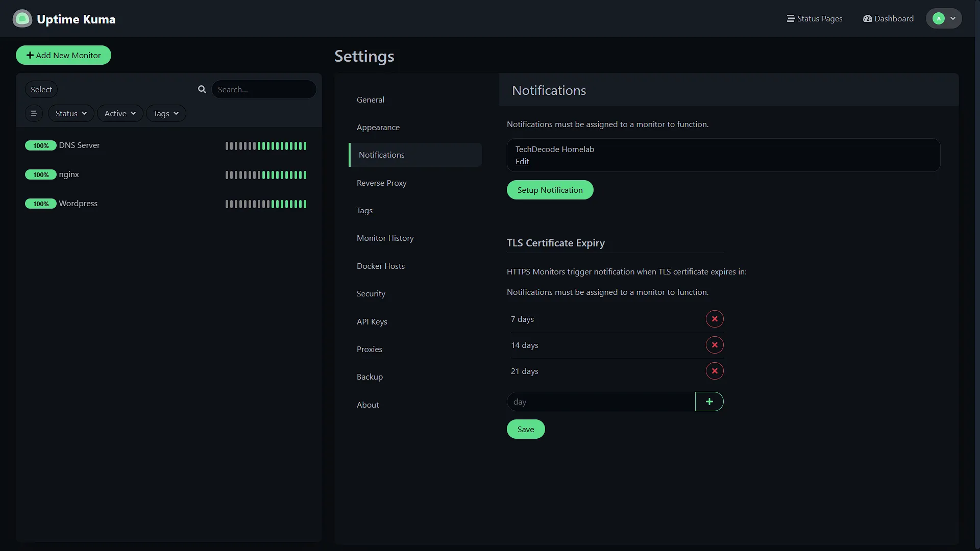Open the Wordpress monitor
Image resolution: width=980 pixels, height=551 pixels.
(168, 204)
